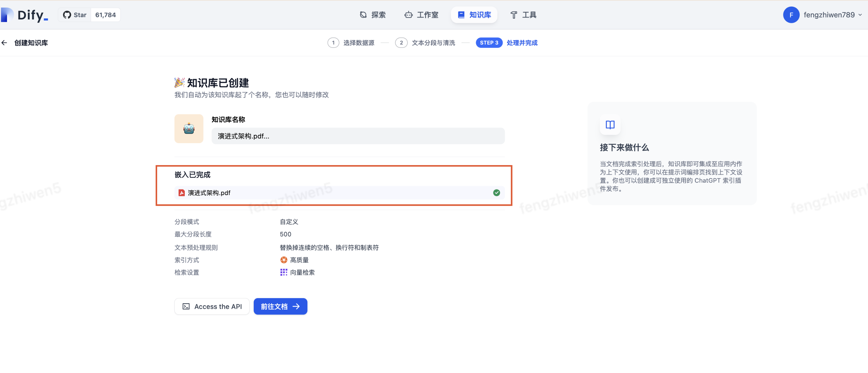
Task: Click the red PDF file icon
Action: point(182,193)
